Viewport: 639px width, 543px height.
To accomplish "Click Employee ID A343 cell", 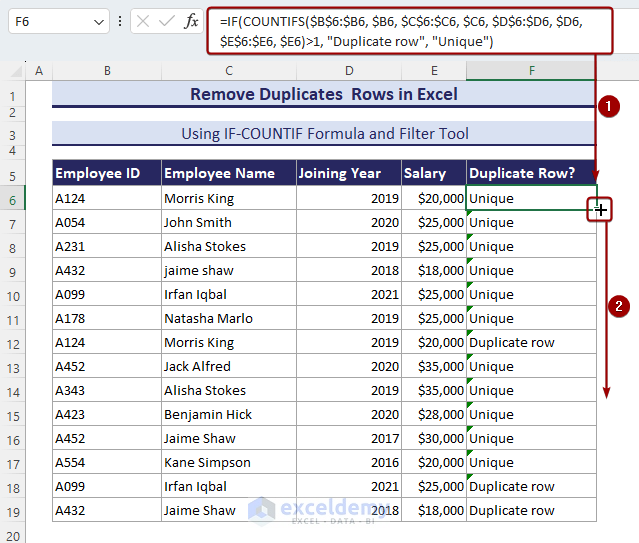I will pos(107,391).
